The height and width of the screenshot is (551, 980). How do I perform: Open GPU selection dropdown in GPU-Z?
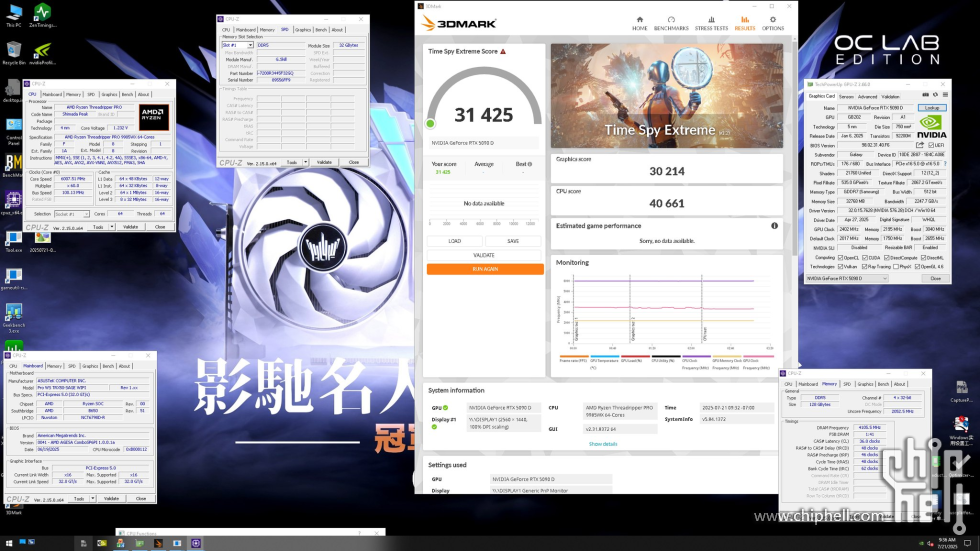point(847,278)
